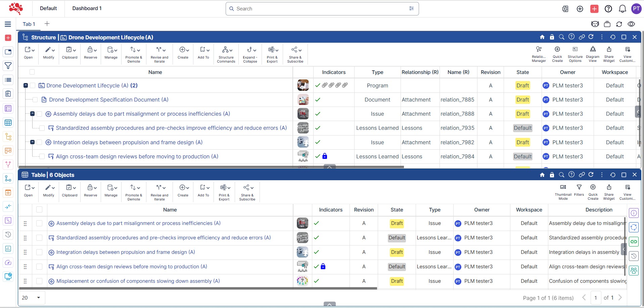Click the hamburger menu icon
The image size is (644, 308).
coord(8,24)
